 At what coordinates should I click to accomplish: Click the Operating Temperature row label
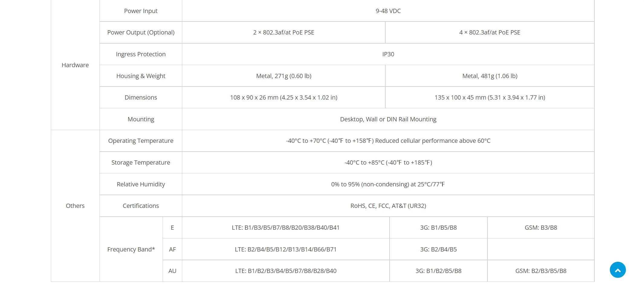(x=141, y=141)
